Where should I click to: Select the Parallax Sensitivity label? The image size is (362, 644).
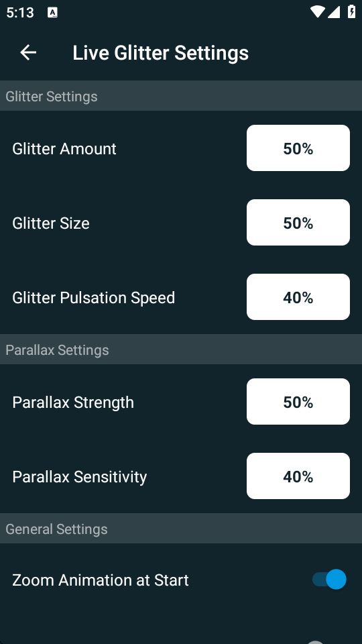80,477
